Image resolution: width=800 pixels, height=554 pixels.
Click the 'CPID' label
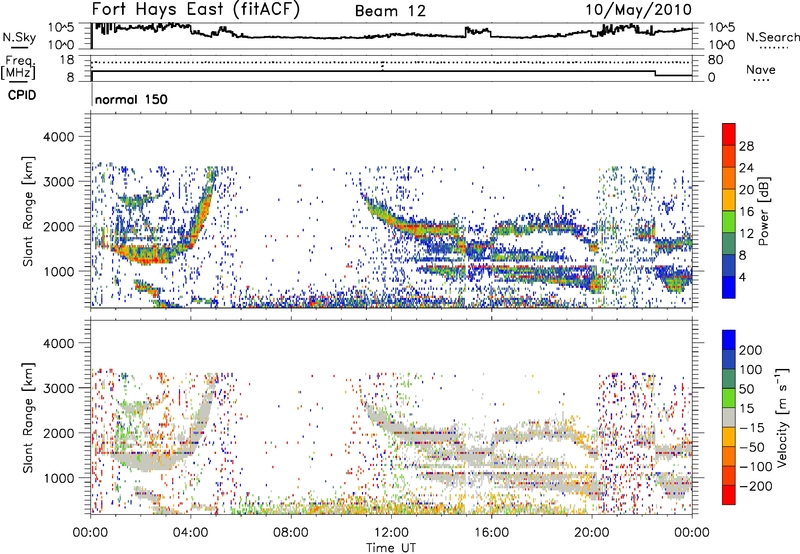(22, 95)
